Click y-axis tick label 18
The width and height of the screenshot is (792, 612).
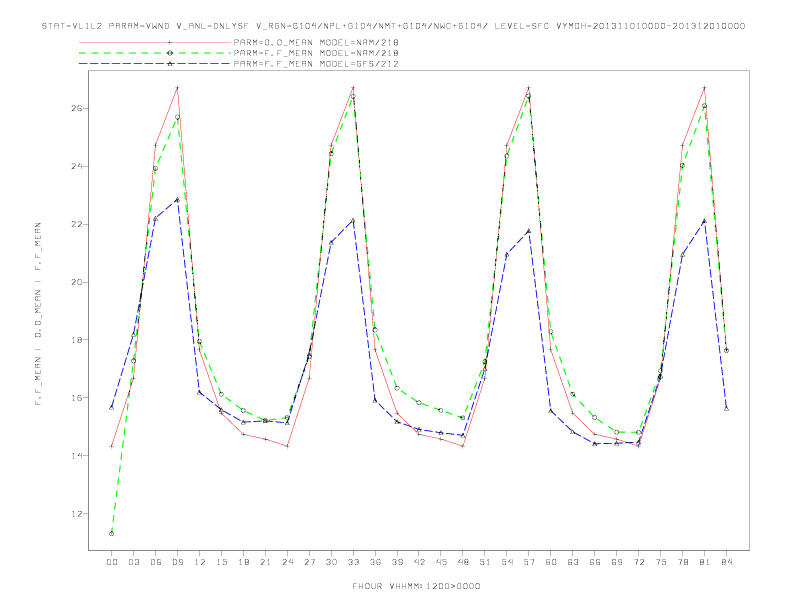pyautogui.click(x=76, y=340)
